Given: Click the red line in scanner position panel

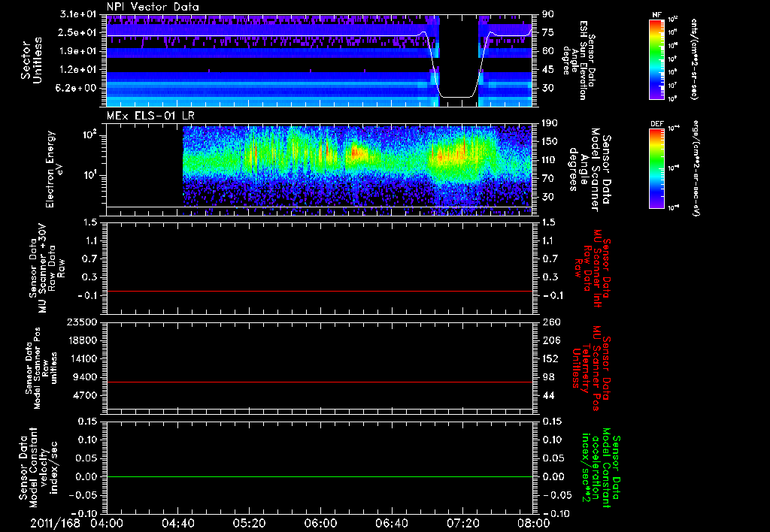Looking at the screenshot, I should [320, 382].
